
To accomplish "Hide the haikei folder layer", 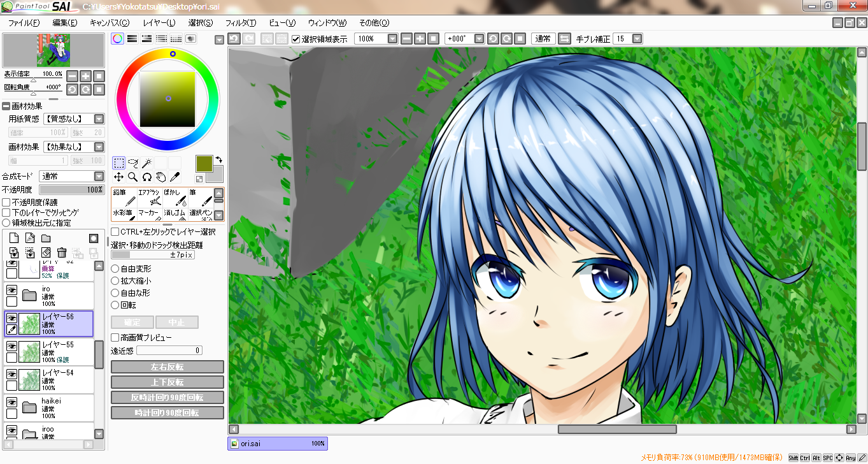I will (11, 402).
